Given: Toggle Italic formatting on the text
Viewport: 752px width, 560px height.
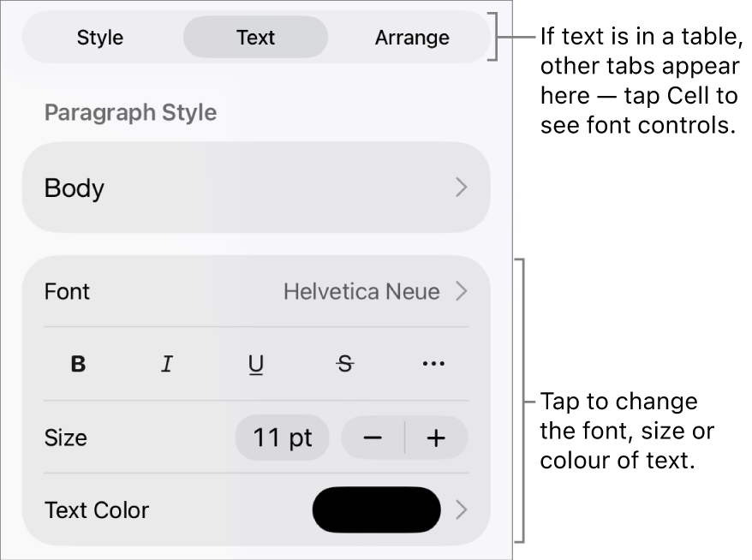Looking at the screenshot, I should 167,363.
